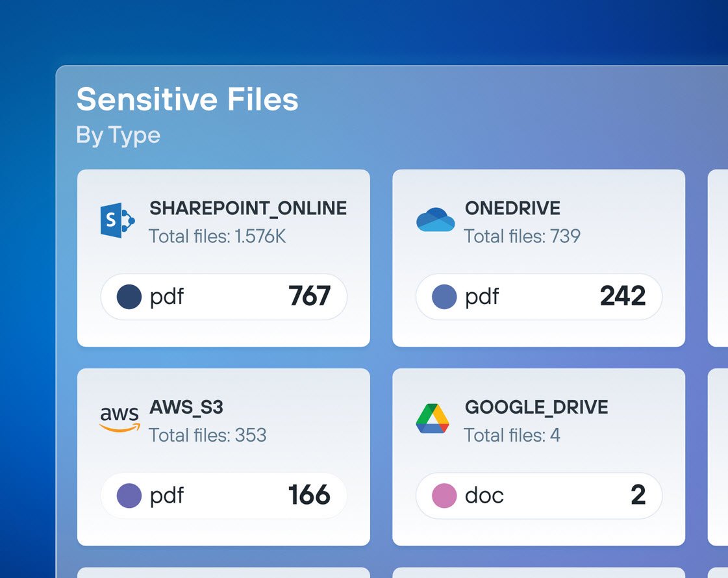
Task: Click the AWS logo icon
Action: pos(119,419)
